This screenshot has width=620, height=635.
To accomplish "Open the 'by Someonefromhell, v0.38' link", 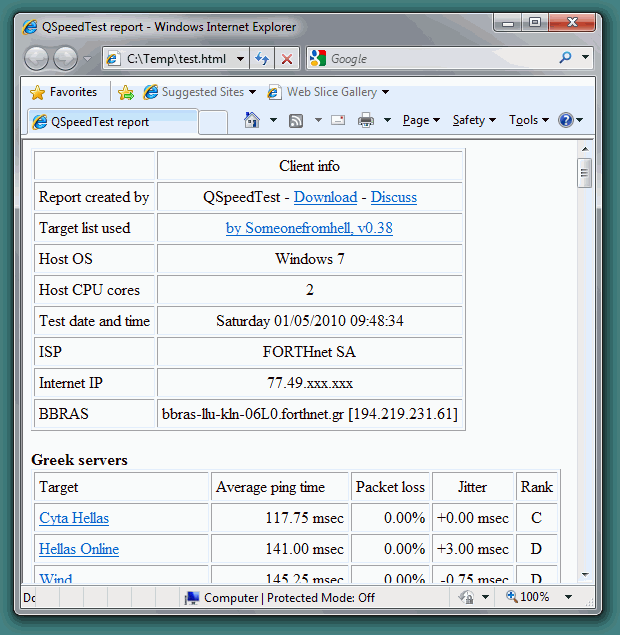I will [x=309, y=228].
